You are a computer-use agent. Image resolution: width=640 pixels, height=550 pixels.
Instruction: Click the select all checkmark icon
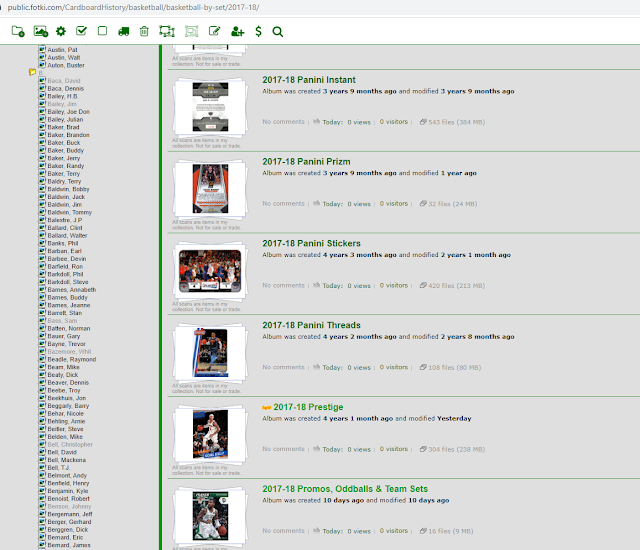(82, 31)
